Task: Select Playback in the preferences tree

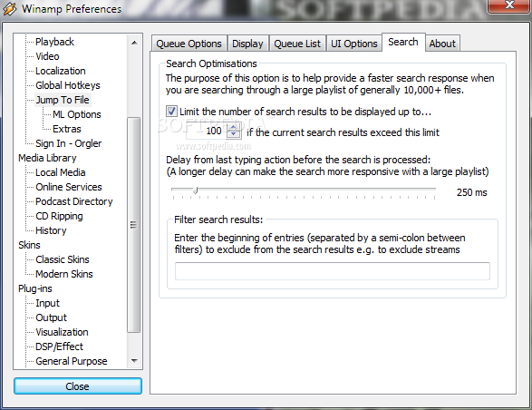Action: [x=54, y=42]
